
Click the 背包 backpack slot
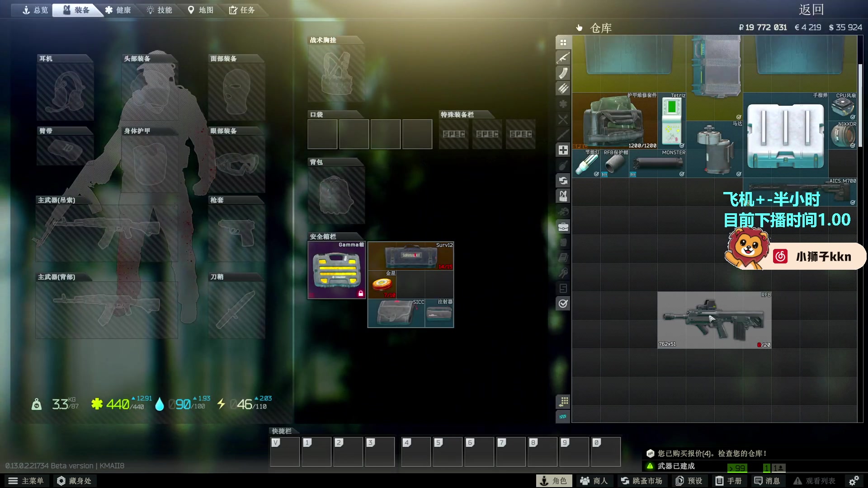336,195
